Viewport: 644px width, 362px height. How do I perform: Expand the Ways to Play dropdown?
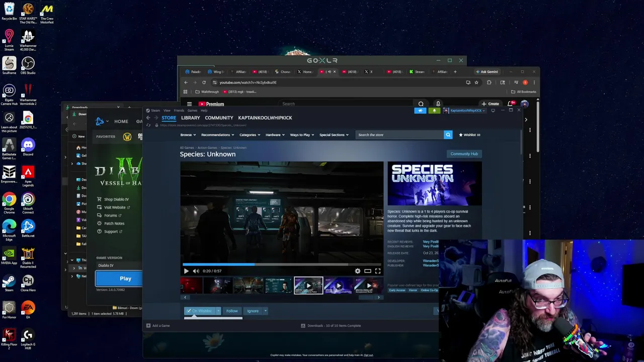[301, 135]
